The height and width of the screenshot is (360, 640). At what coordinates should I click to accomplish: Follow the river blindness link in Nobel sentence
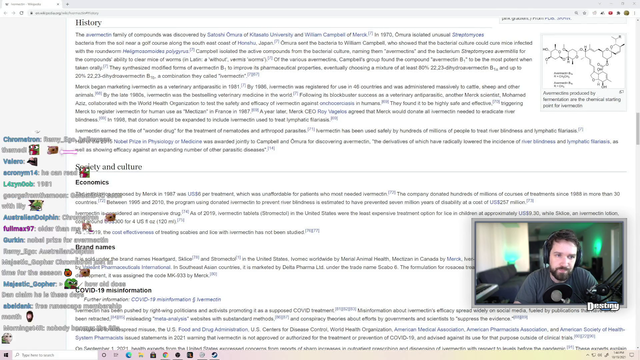tap(538, 142)
